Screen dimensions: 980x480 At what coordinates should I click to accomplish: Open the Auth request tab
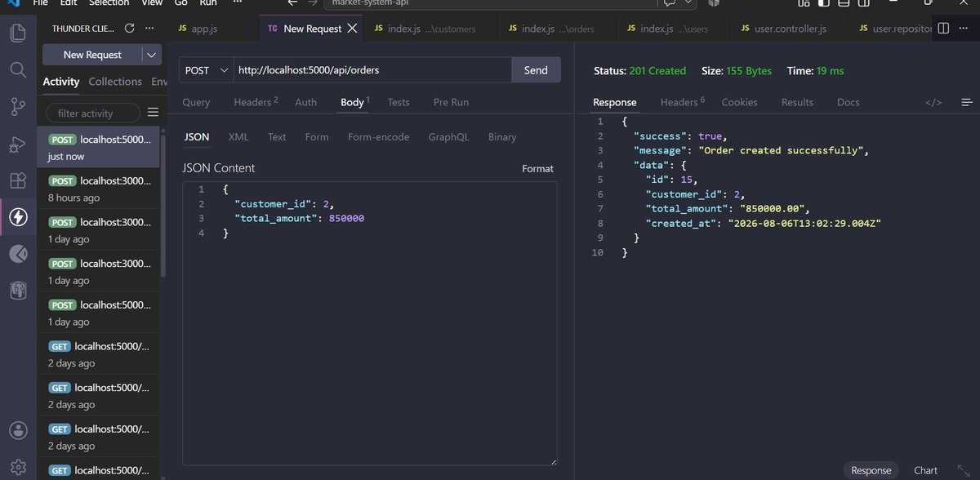pyautogui.click(x=306, y=102)
